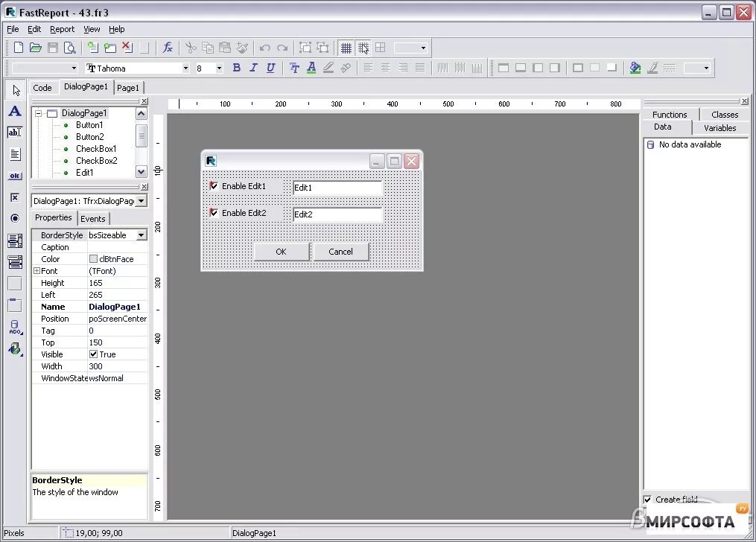Select the Memo control tool
Image resolution: width=756 pixels, height=542 pixels.
point(15,154)
